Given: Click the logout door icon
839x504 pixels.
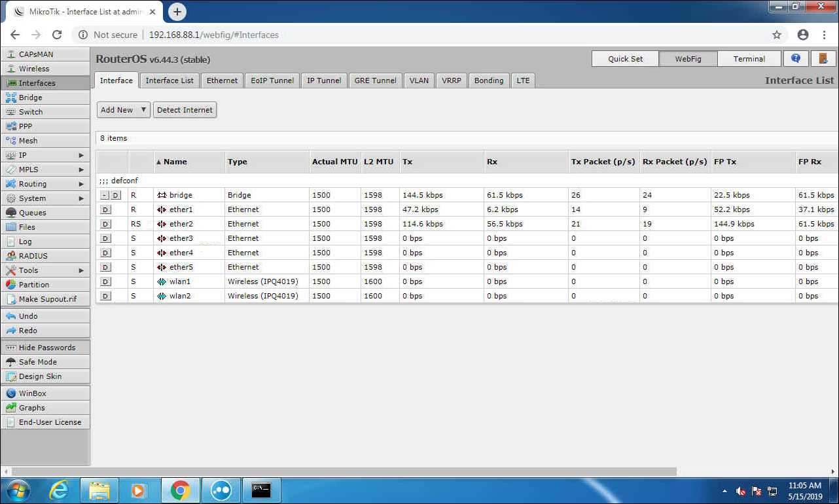Looking at the screenshot, I should point(823,58).
